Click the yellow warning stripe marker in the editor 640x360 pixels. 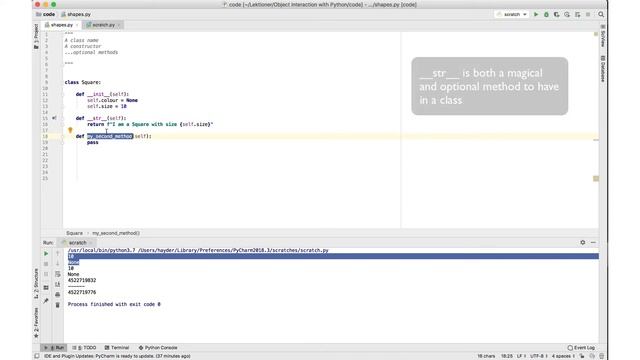596,179
